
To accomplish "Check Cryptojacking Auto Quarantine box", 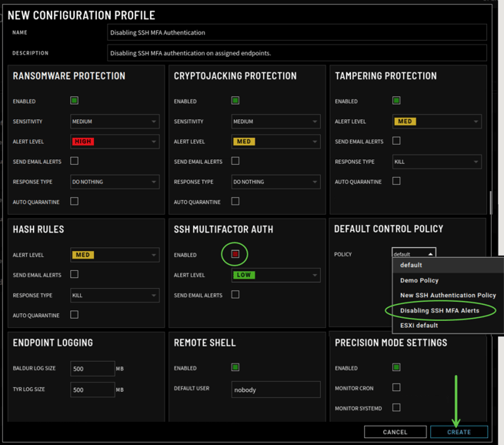I will pyautogui.click(x=235, y=201).
